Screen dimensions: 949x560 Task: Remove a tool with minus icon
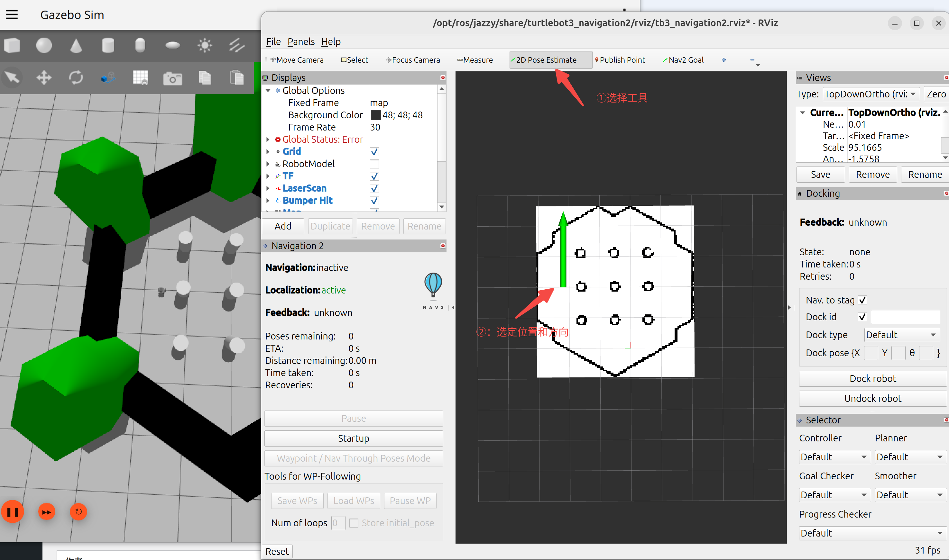coord(752,59)
